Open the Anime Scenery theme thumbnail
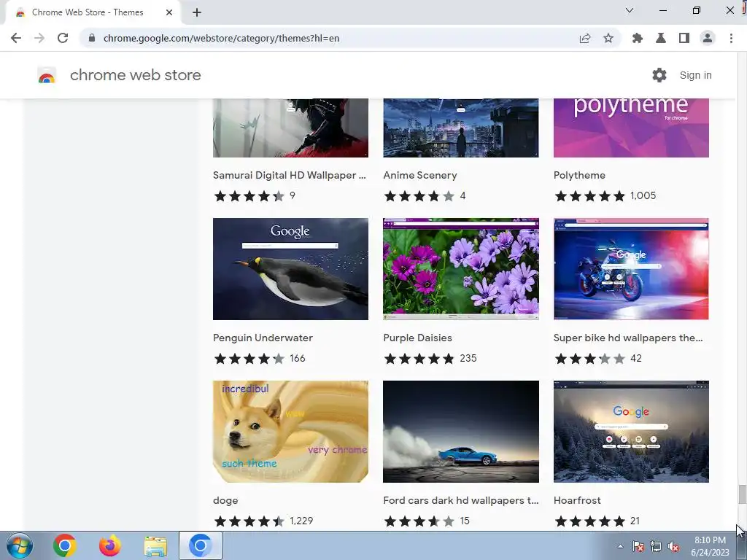The image size is (747, 560). click(x=461, y=128)
